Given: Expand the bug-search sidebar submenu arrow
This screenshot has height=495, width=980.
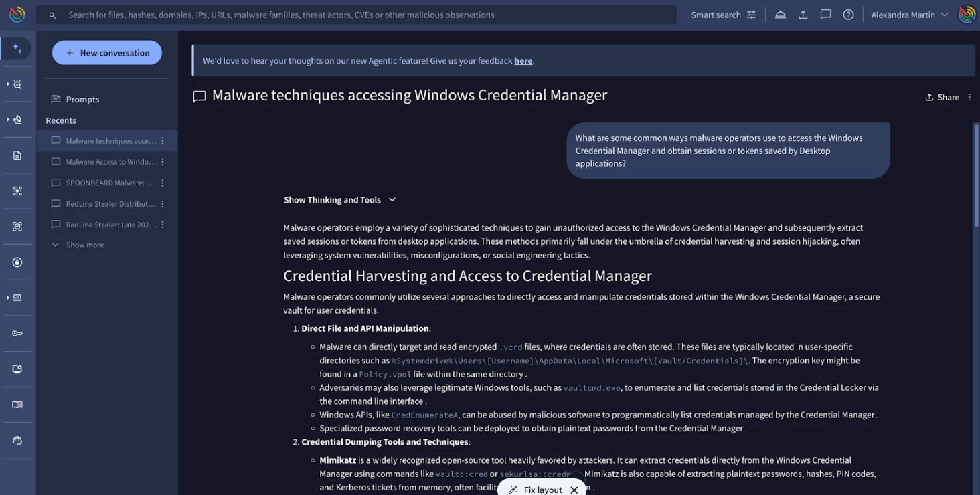Looking at the screenshot, I should tap(8, 84).
